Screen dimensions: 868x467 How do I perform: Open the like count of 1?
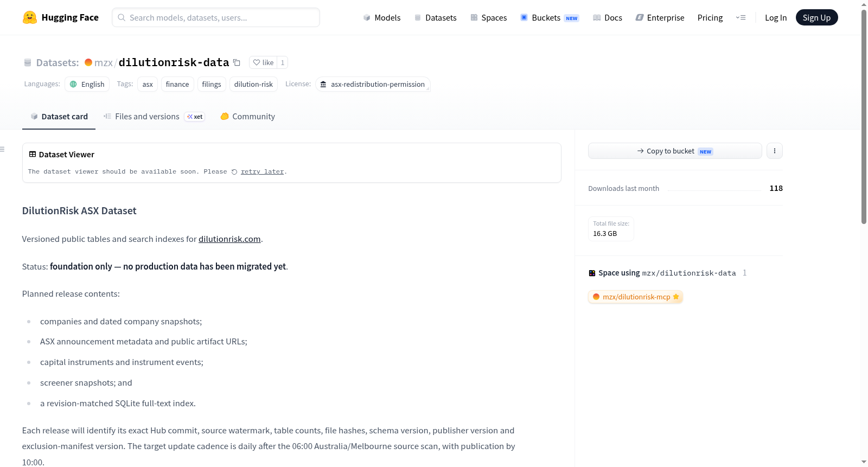click(x=282, y=62)
